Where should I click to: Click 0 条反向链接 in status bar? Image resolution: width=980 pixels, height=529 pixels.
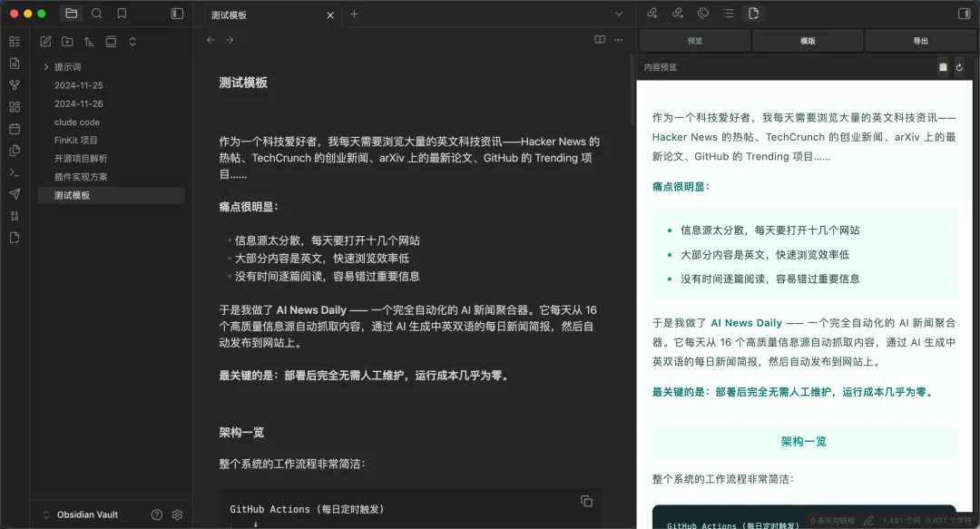click(x=832, y=520)
